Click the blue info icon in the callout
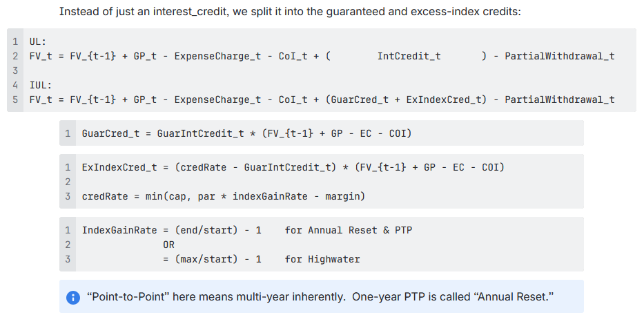The image size is (644, 315). (73, 297)
